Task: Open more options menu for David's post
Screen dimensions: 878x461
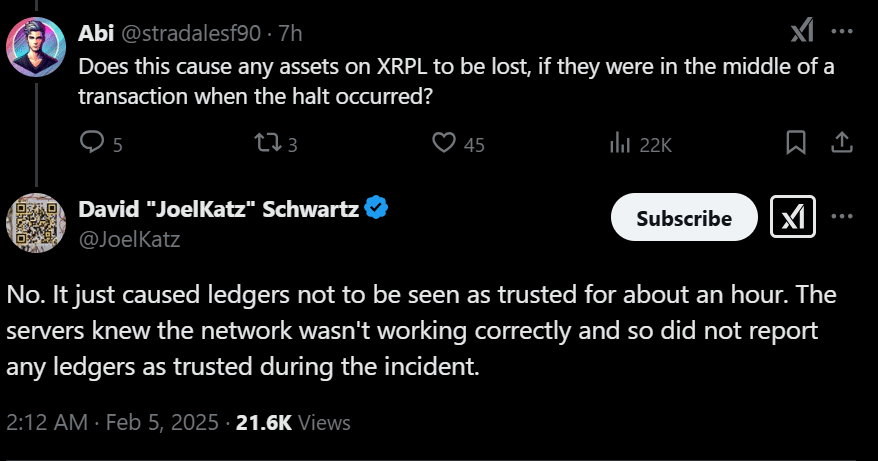Action: [x=842, y=217]
